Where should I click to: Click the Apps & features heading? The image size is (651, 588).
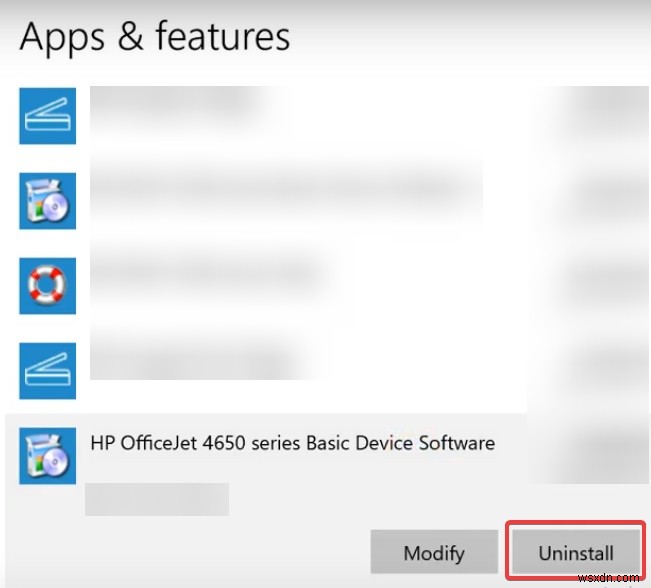coord(154,38)
